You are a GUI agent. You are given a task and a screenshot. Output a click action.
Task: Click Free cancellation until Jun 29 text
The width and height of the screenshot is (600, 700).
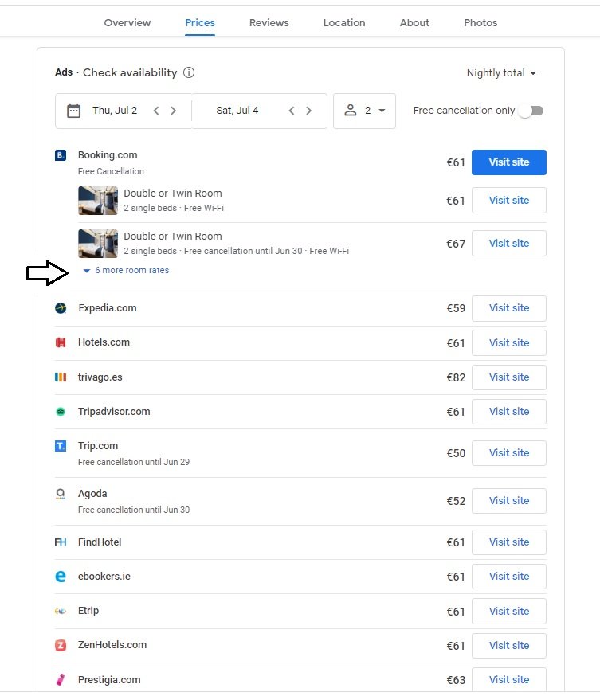click(134, 462)
